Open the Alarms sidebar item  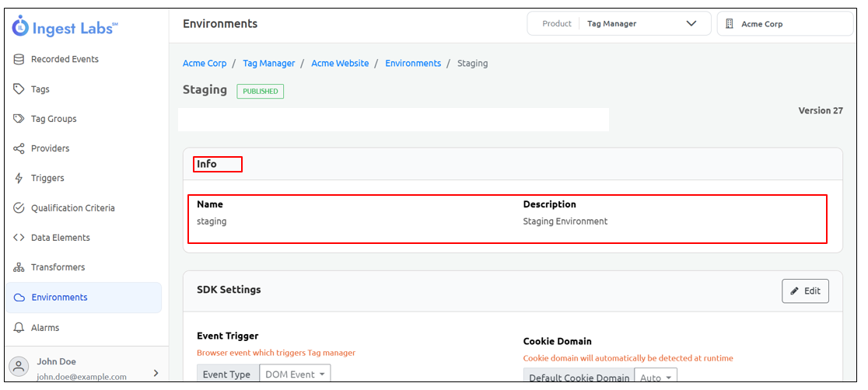(x=45, y=328)
